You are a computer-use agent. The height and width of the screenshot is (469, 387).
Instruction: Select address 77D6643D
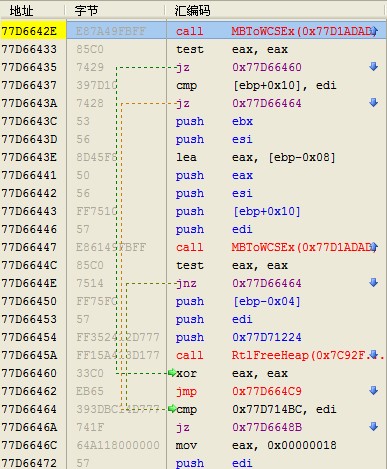pos(29,139)
